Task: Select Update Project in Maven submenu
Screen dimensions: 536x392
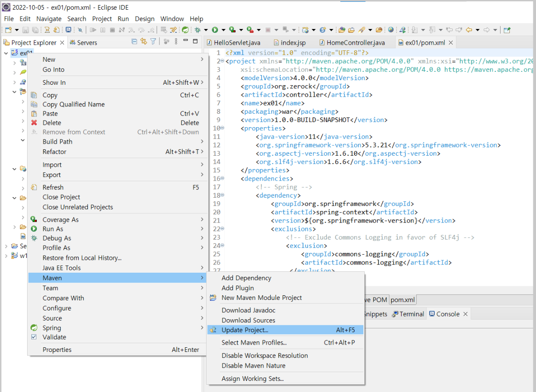Action: pos(285,330)
